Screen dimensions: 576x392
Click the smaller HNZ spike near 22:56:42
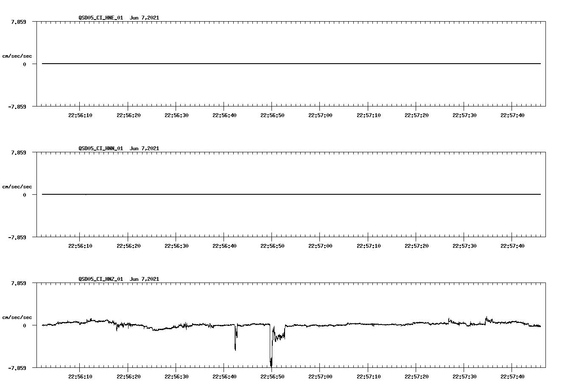pos(235,338)
